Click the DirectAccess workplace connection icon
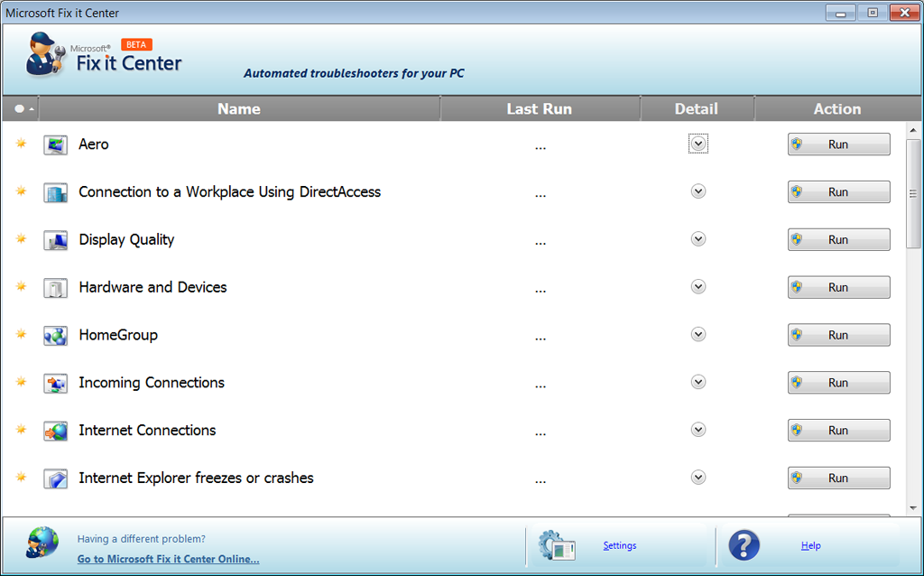 click(x=55, y=192)
